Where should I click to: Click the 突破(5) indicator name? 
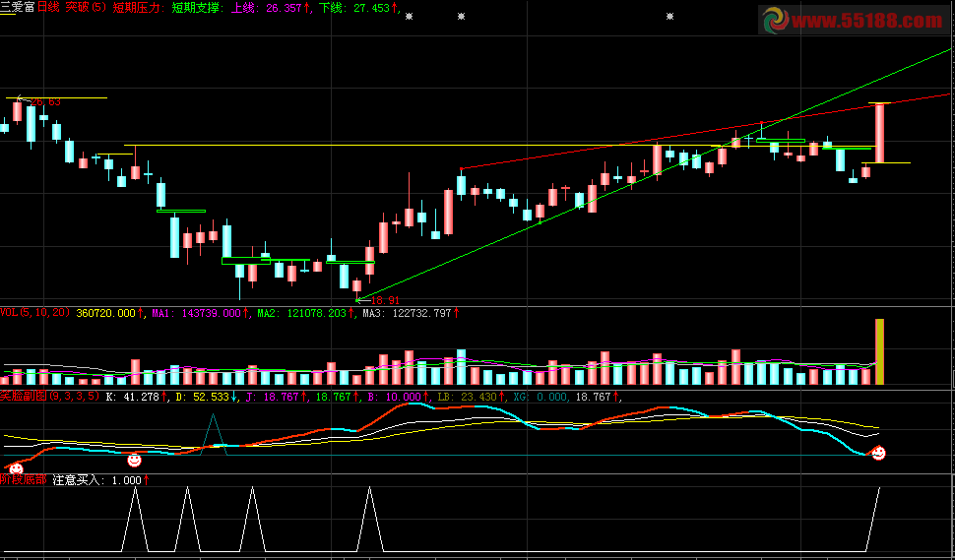click(86, 7)
